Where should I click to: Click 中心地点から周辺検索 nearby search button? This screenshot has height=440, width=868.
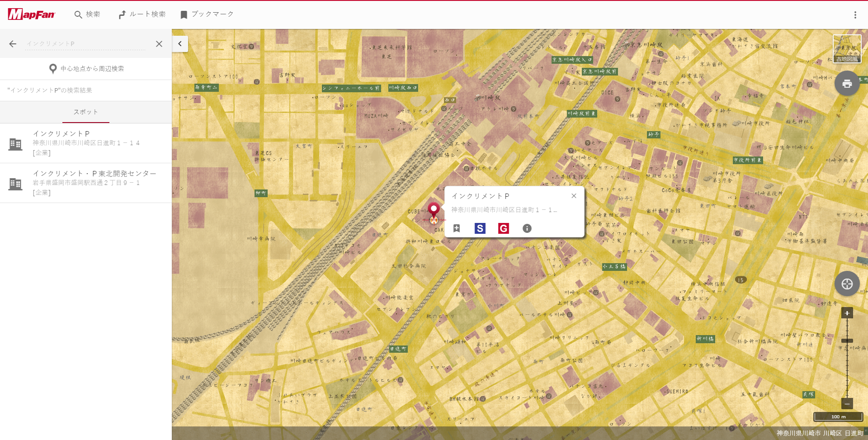[86, 69]
